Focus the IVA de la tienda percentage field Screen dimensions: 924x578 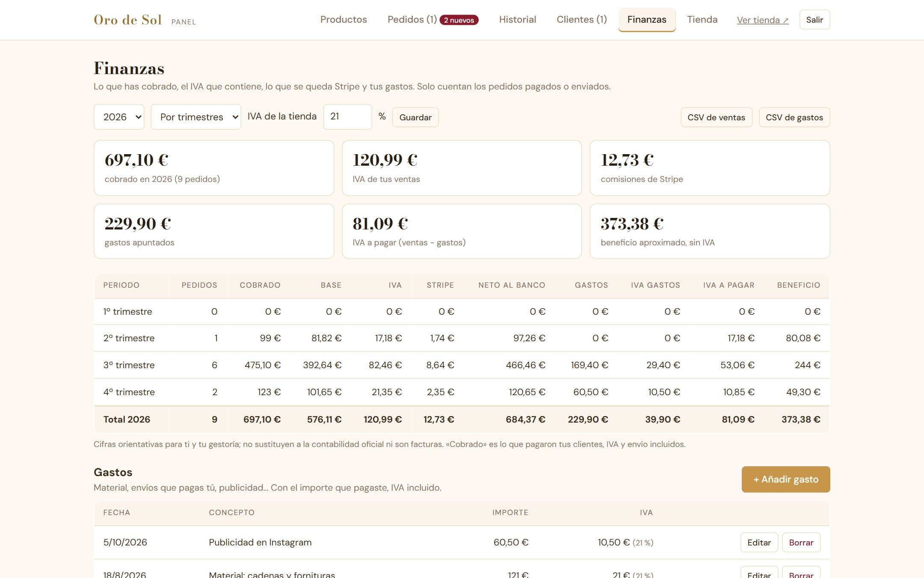(x=347, y=117)
